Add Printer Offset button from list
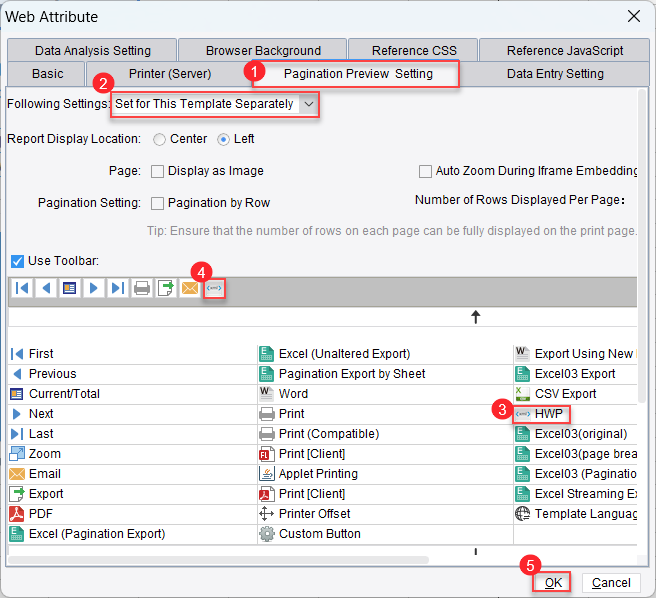 pos(385,513)
